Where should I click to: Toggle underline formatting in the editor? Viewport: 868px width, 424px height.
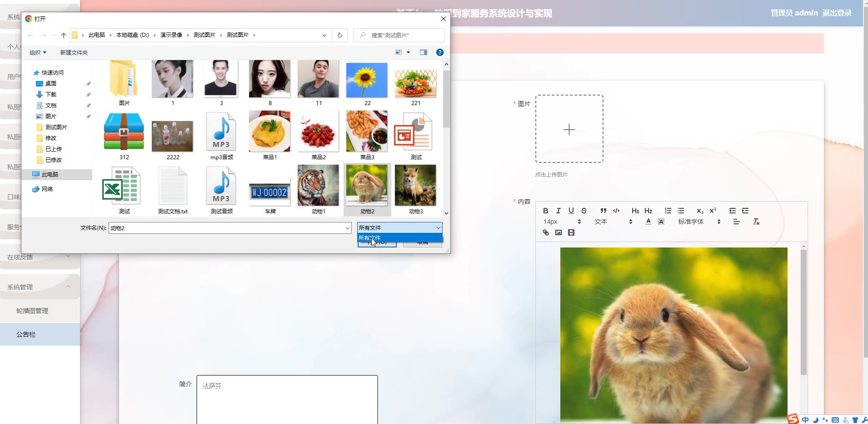tap(571, 211)
